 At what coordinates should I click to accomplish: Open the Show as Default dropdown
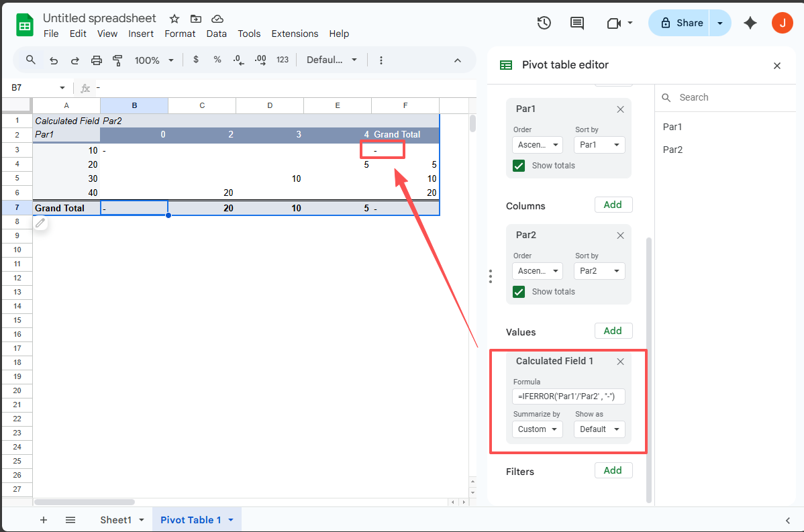coord(599,429)
